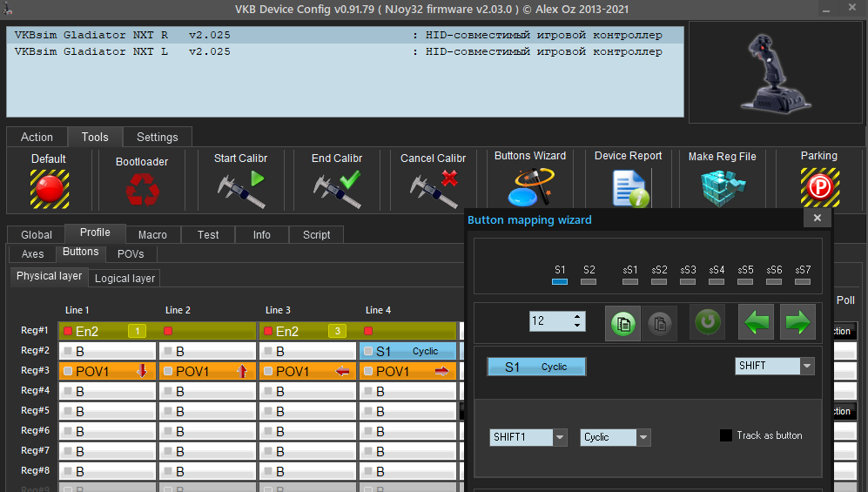Click the Default red button icon
The height and width of the screenshot is (492, 868).
tap(50, 189)
